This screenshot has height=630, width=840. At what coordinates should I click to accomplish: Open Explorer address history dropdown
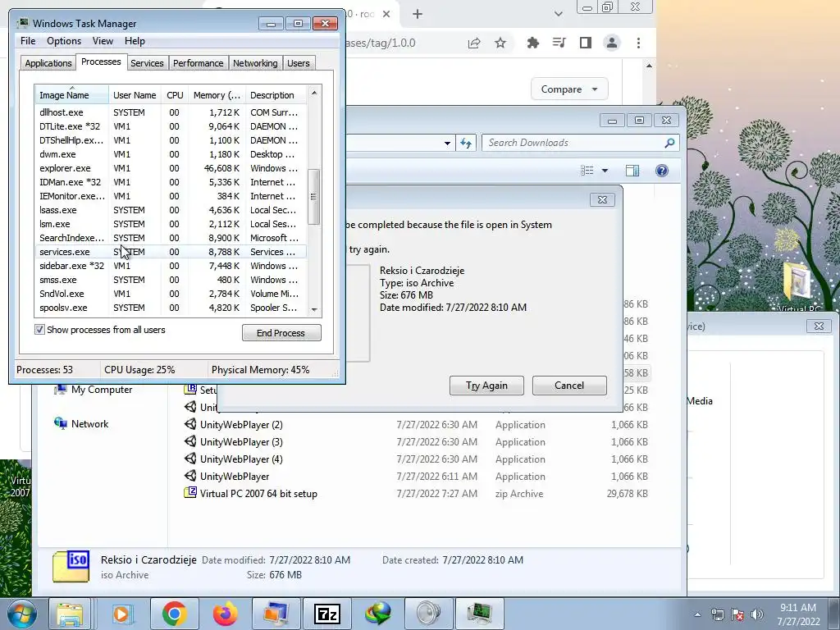[x=447, y=143]
